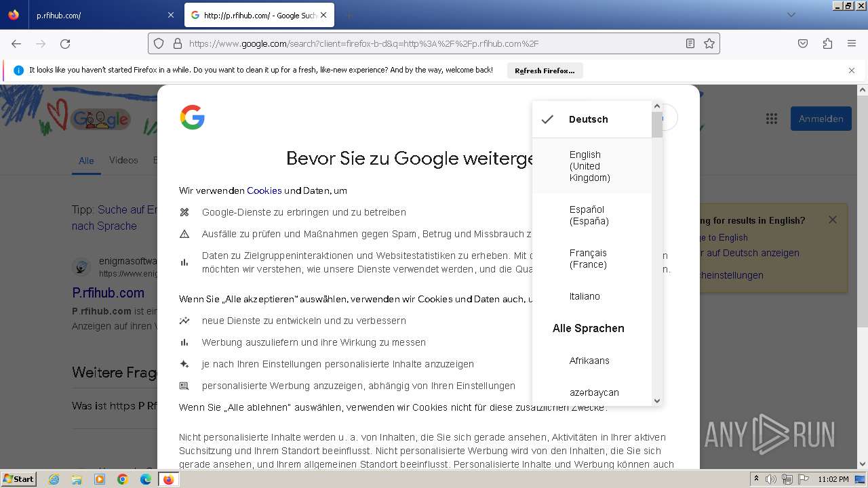
Task: Dismiss the Firefox refresh notification bar
Action: (x=852, y=70)
